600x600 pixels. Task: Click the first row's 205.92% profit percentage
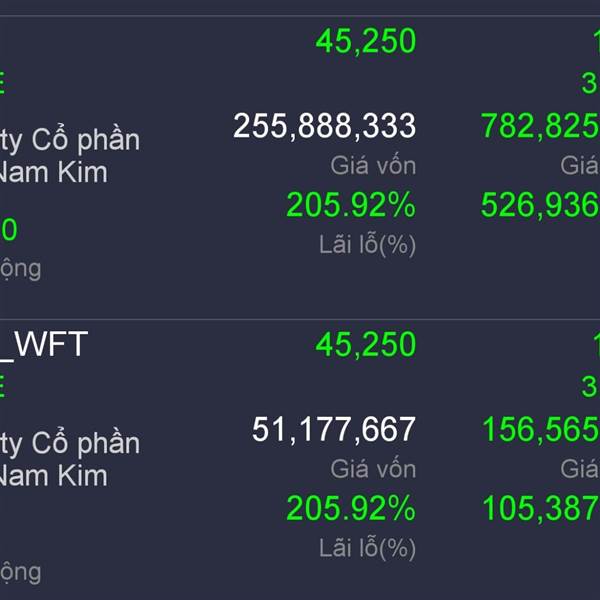click(x=351, y=205)
